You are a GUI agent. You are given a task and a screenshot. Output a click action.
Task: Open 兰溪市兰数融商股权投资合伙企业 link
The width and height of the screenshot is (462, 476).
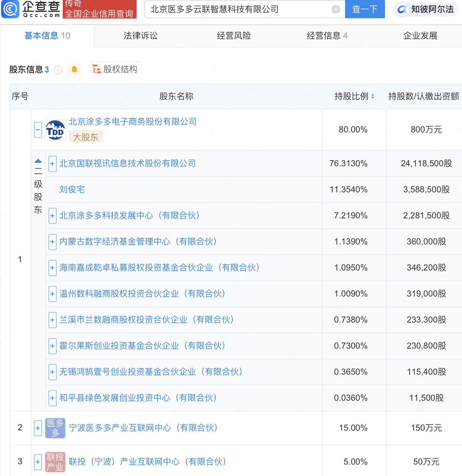147,320
